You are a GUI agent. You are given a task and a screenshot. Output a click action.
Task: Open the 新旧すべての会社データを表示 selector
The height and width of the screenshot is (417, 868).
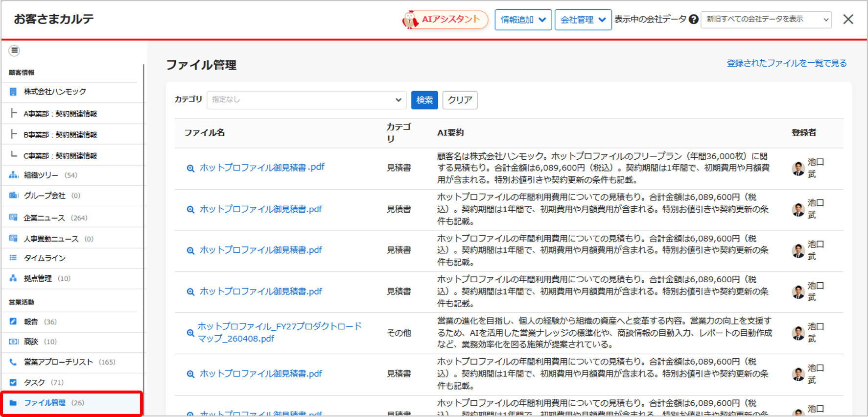(x=766, y=20)
